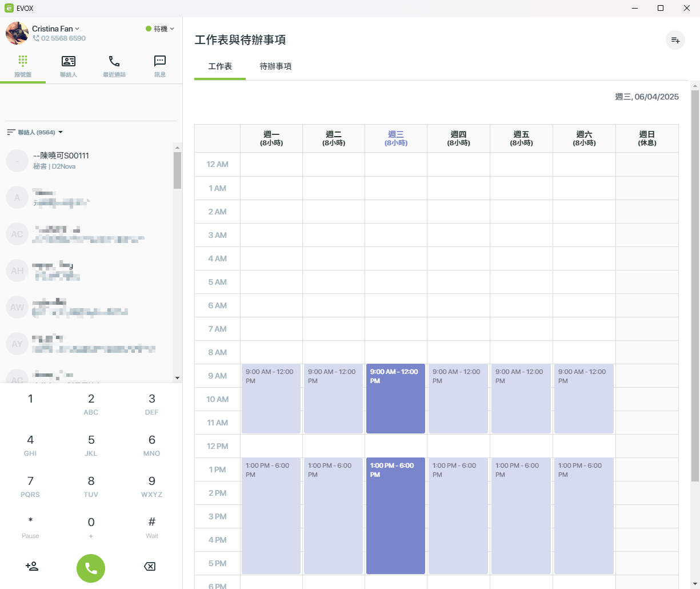Open Friday 9:00 AM - 12:00 PM shift
Viewport: 700px width, 589px height.
pyautogui.click(x=521, y=399)
